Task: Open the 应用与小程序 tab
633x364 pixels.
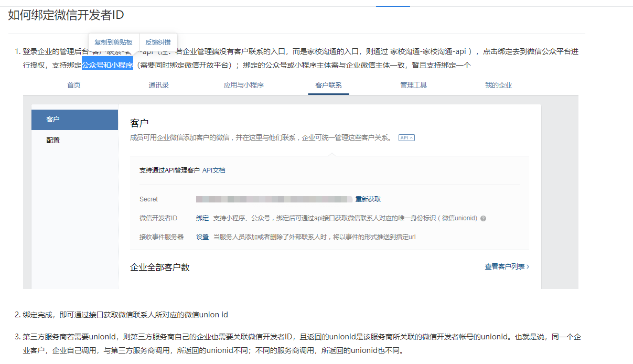Action: point(243,85)
